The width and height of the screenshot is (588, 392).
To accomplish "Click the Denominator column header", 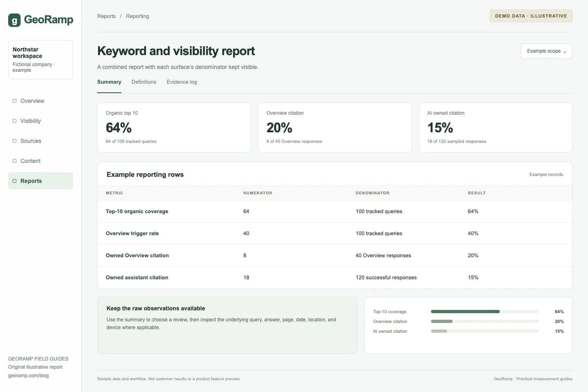I will point(372,193).
